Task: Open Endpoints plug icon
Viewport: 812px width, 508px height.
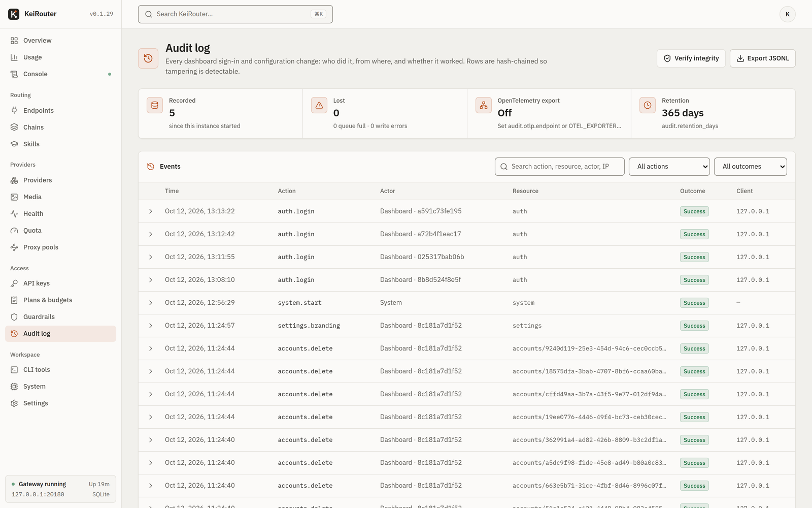Action: pyautogui.click(x=14, y=111)
